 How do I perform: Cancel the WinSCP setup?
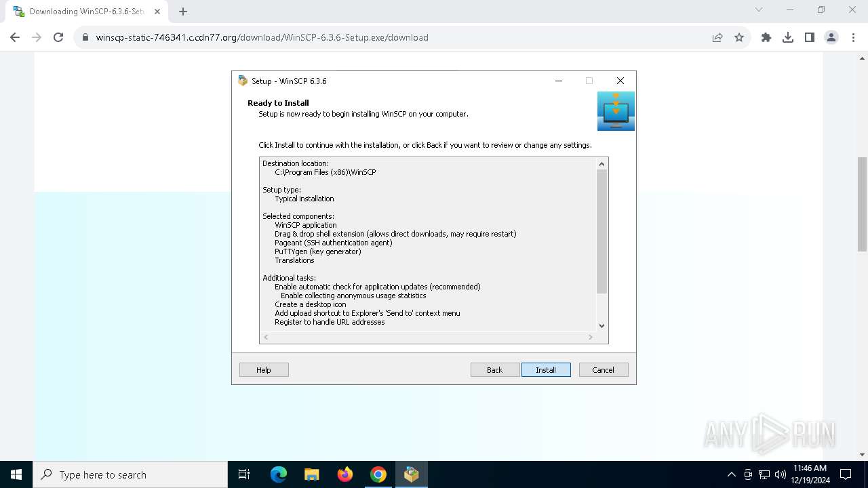604,370
